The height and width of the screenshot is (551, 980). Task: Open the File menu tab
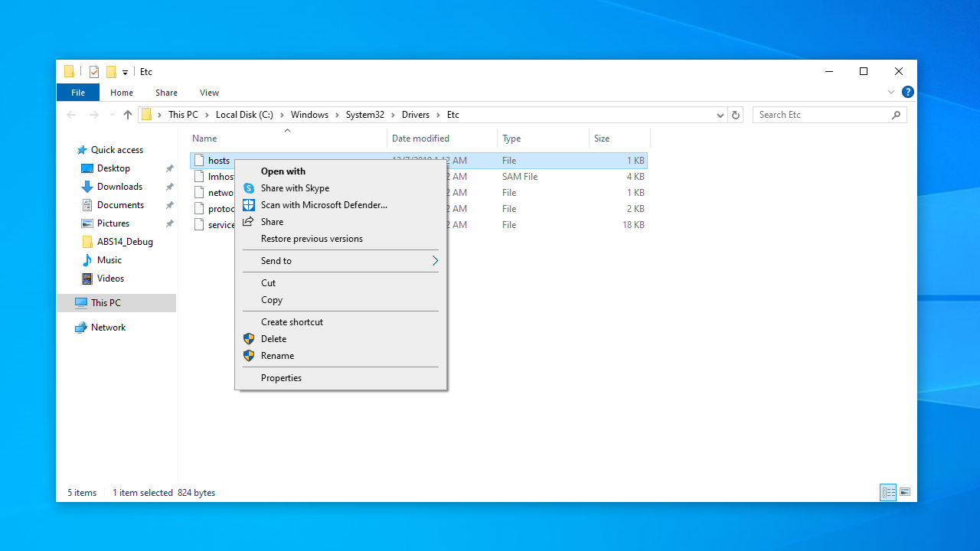click(x=78, y=93)
